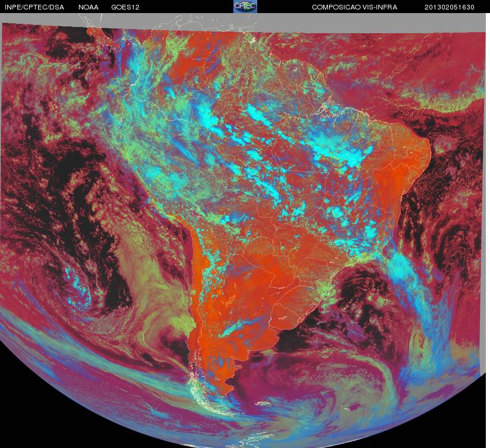Click the COMPOSICAO VIS-INFRA title
The height and width of the screenshot is (448, 490).
point(355,7)
